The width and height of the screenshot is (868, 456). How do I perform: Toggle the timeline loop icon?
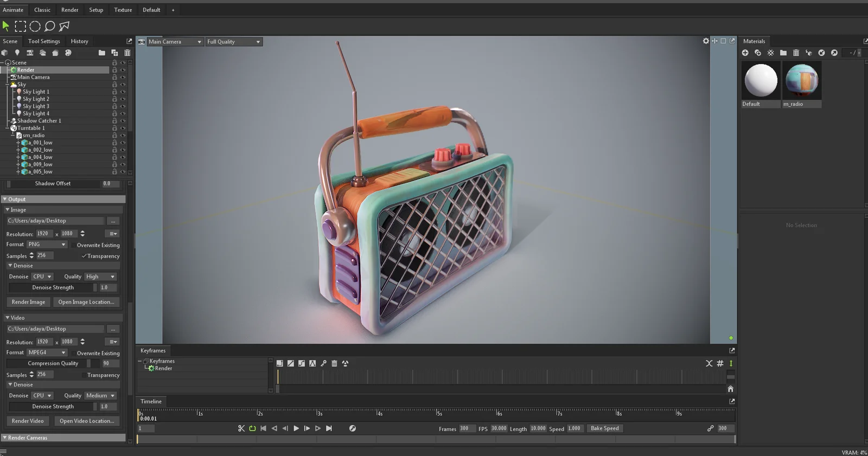252,428
